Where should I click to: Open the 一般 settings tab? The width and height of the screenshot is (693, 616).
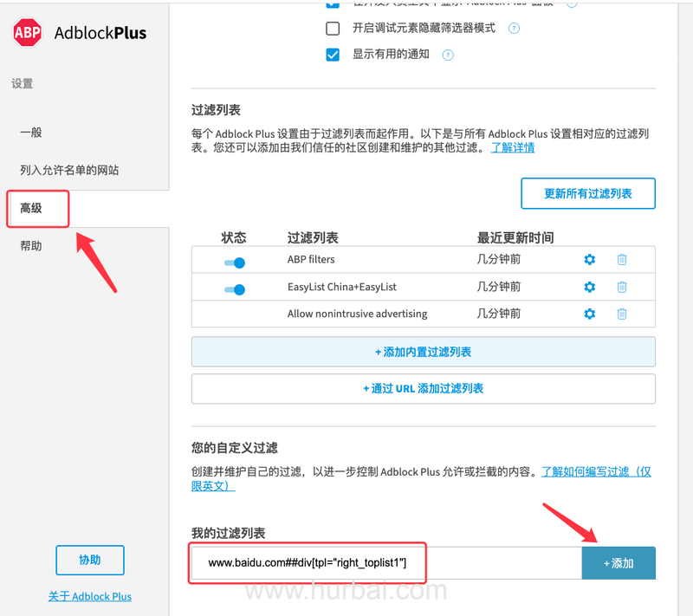click(x=31, y=133)
